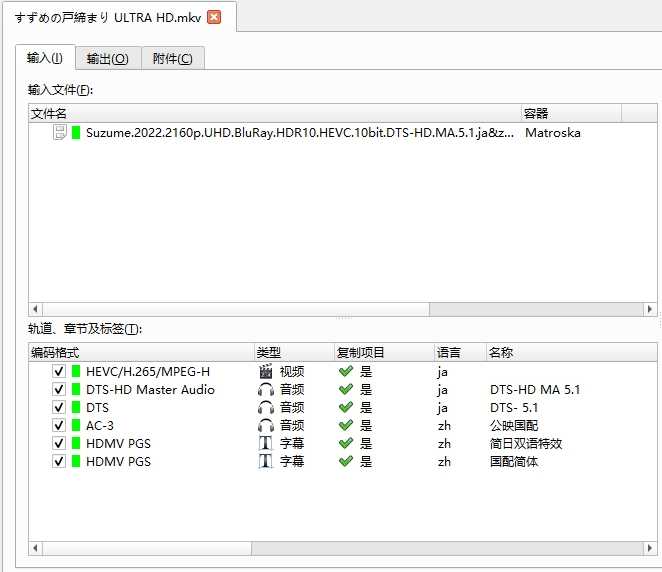Click the Matroska container cell
Image resolution: width=662 pixels, height=572 pixels.
(x=553, y=133)
